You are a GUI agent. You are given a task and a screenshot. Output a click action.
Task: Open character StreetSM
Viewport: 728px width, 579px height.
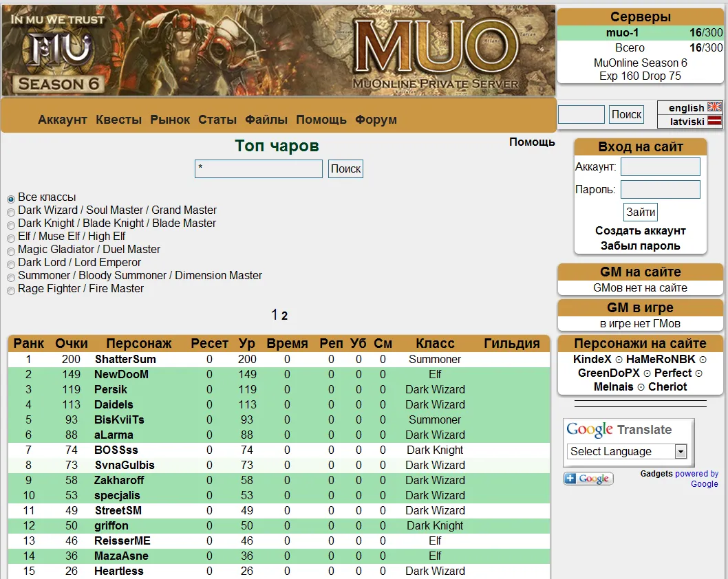click(118, 510)
